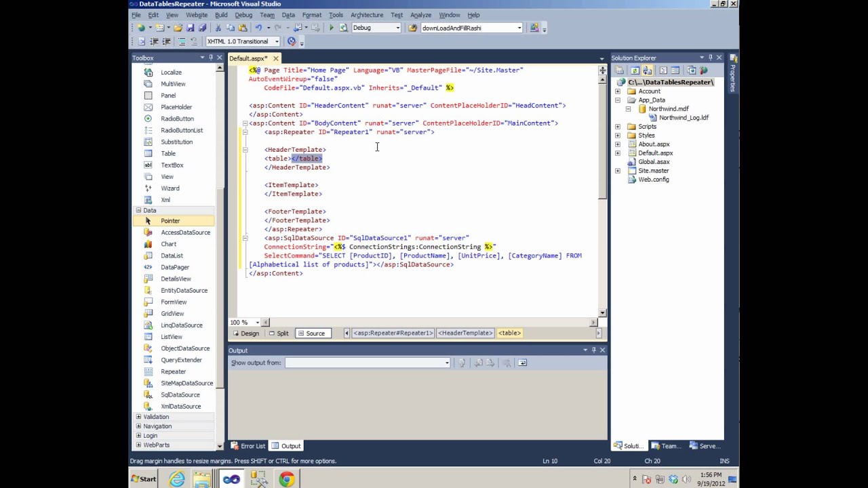Collapse the HeaderTemplate code outlining region
This screenshot has width=868, height=488.
245,150
